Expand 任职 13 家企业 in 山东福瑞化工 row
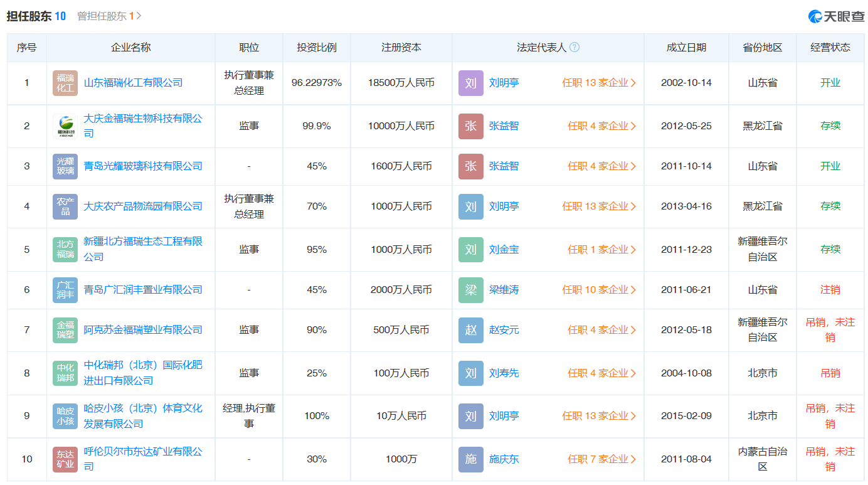 tap(600, 83)
